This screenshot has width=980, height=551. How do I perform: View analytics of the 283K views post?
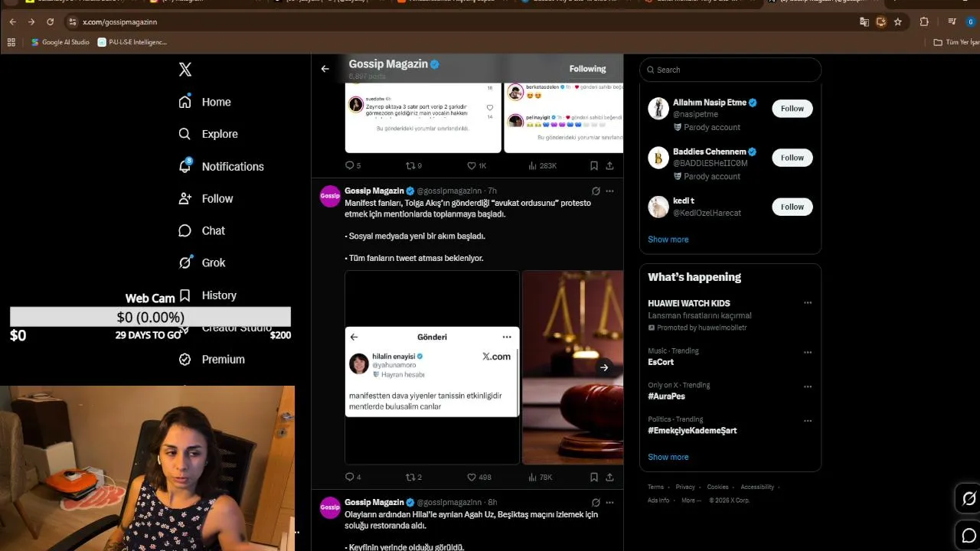tap(542, 165)
